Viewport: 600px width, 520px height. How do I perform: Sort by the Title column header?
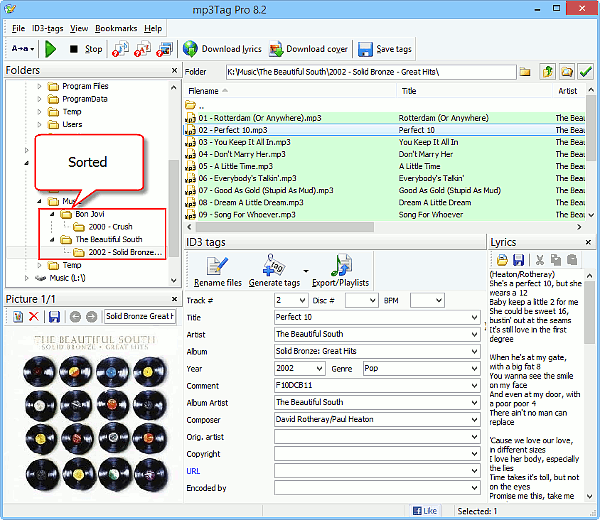474,91
